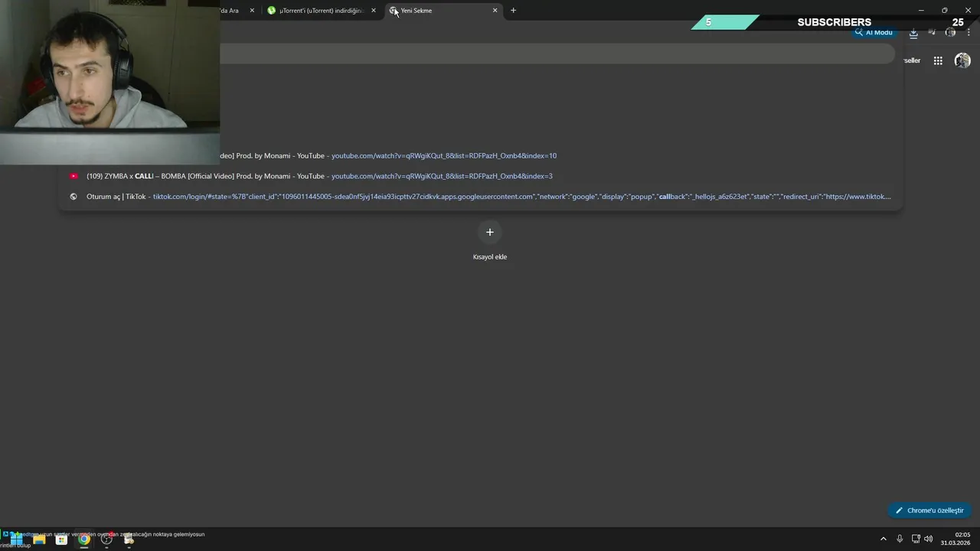This screenshot has width=980, height=551.
Task: Open File Explorer from the taskbar
Action: point(39,540)
